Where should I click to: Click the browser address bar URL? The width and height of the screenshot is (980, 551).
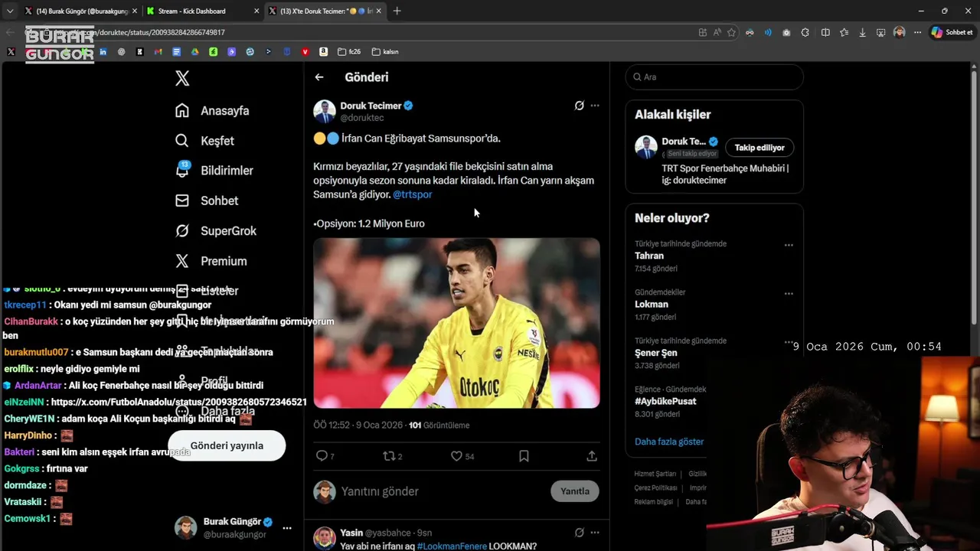(x=138, y=32)
